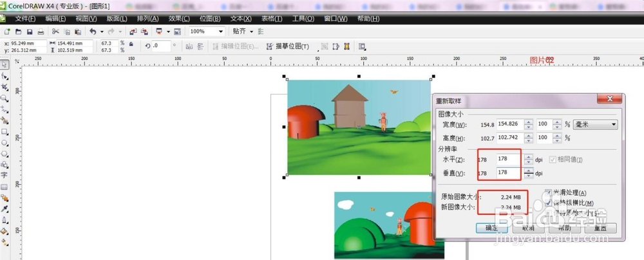Click 描摹位图(T) trace bitmap button
This screenshot has width=644, height=260.
click(x=287, y=46)
